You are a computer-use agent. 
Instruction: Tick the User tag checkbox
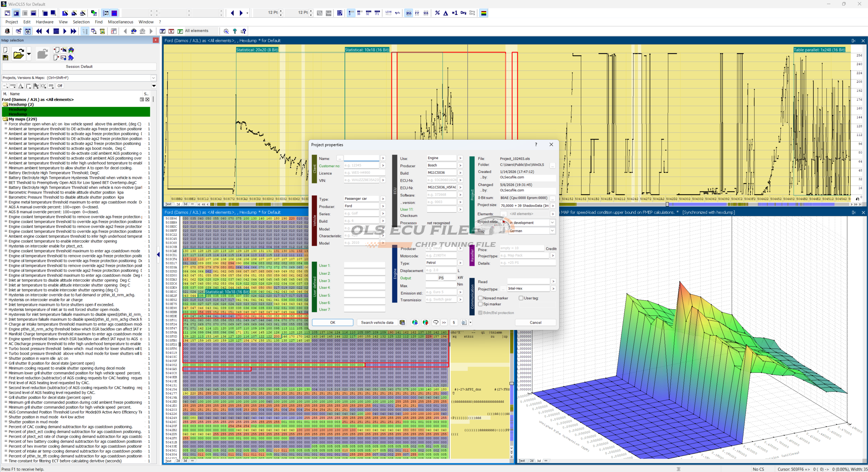coord(521,298)
